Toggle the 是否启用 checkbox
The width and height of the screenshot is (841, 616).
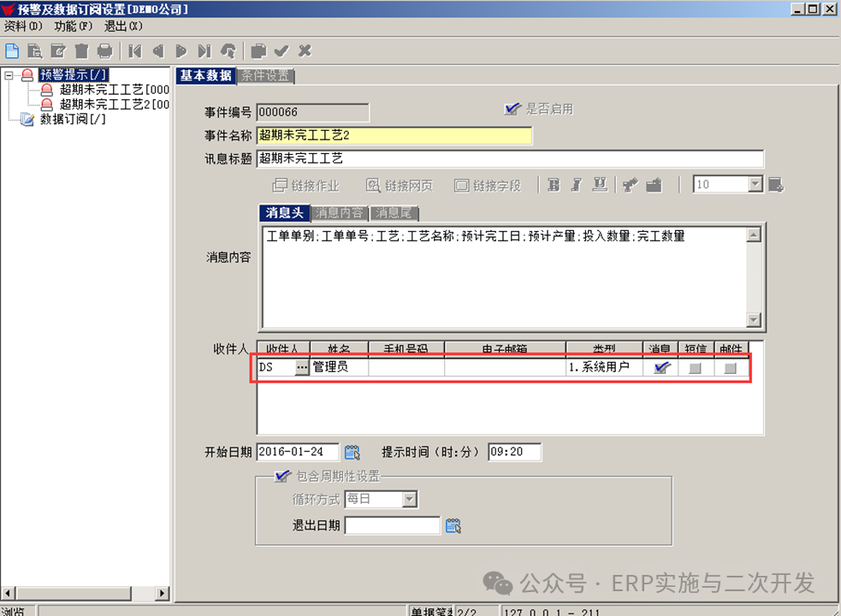[512, 109]
